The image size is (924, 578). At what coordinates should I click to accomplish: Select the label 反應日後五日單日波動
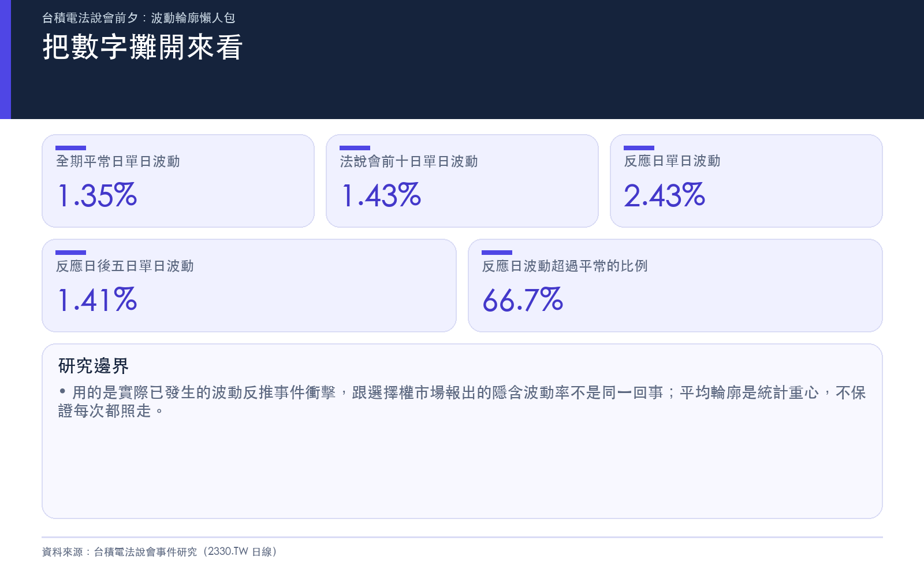pos(125,266)
